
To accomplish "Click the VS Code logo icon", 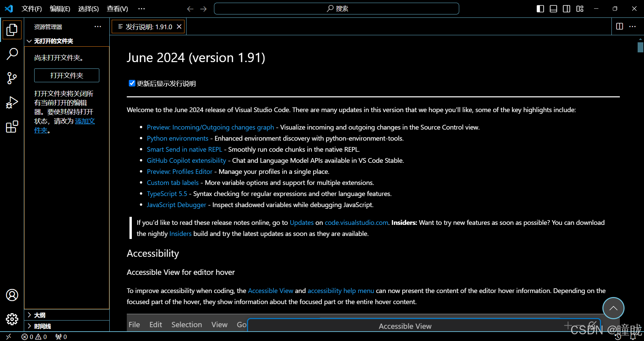I will tap(9, 9).
